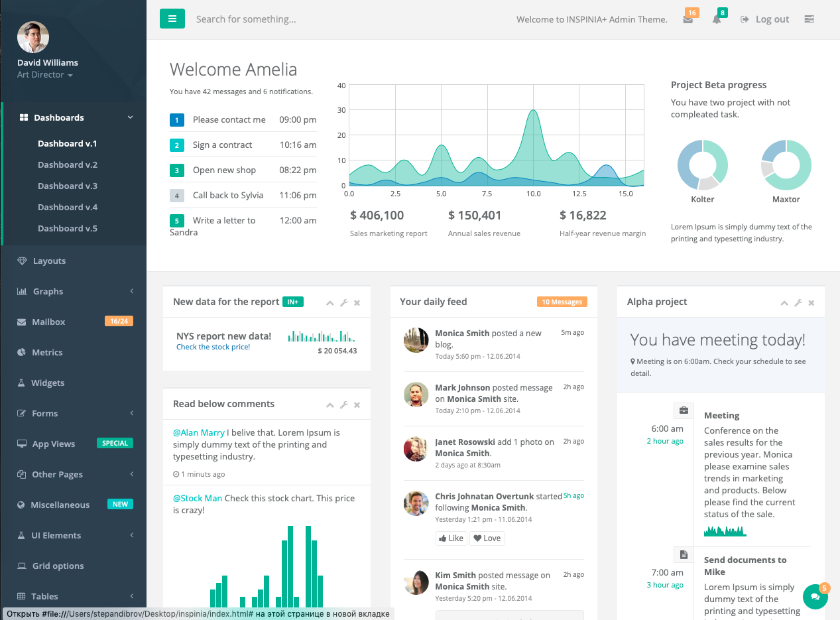The image size is (840, 620).
Task: Click the Metrics pie icon in sidebar
Action: point(21,352)
